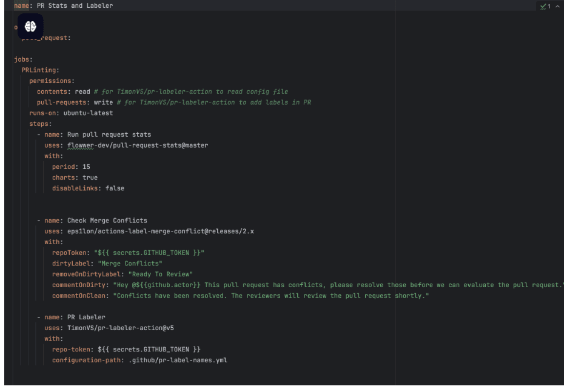Click 'TimonVS/pr-labeler-action@v5' text
Viewport: 564px width, 392px height.
tap(121, 328)
